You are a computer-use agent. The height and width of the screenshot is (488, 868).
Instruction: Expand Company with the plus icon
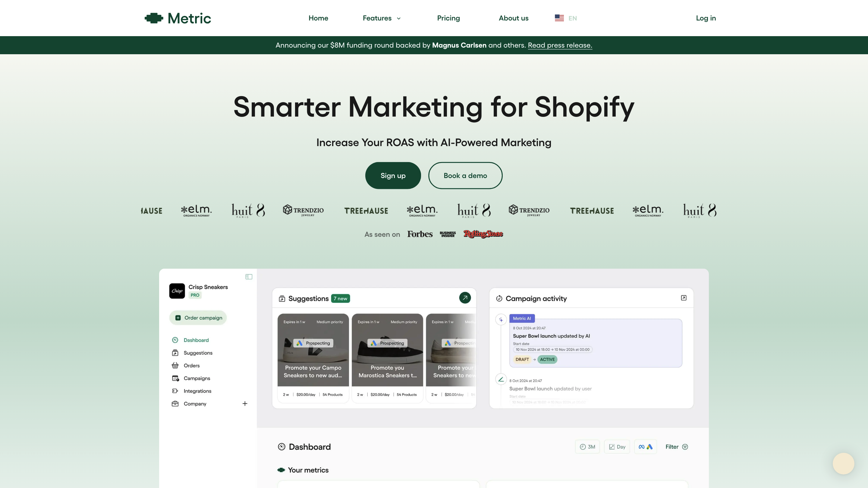tap(245, 403)
